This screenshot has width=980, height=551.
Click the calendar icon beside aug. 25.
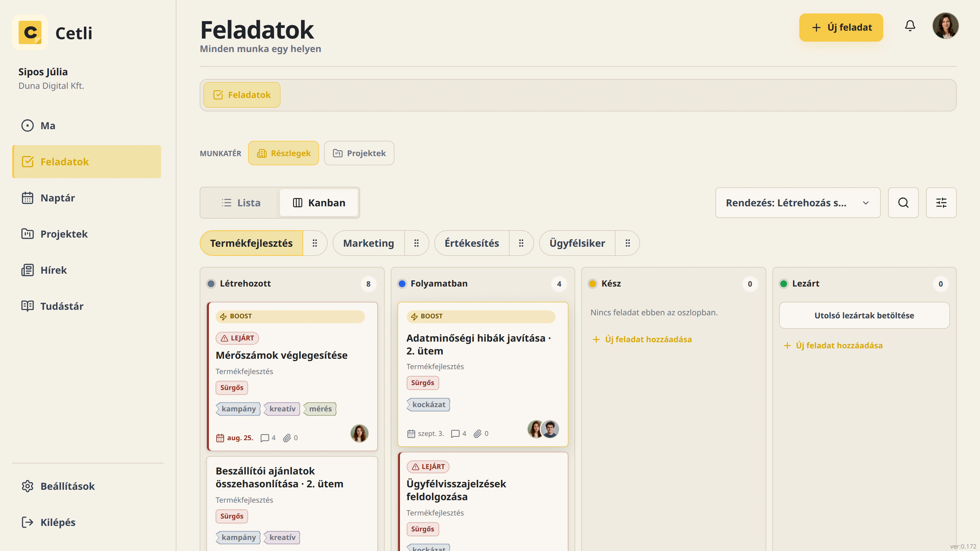[220, 438]
